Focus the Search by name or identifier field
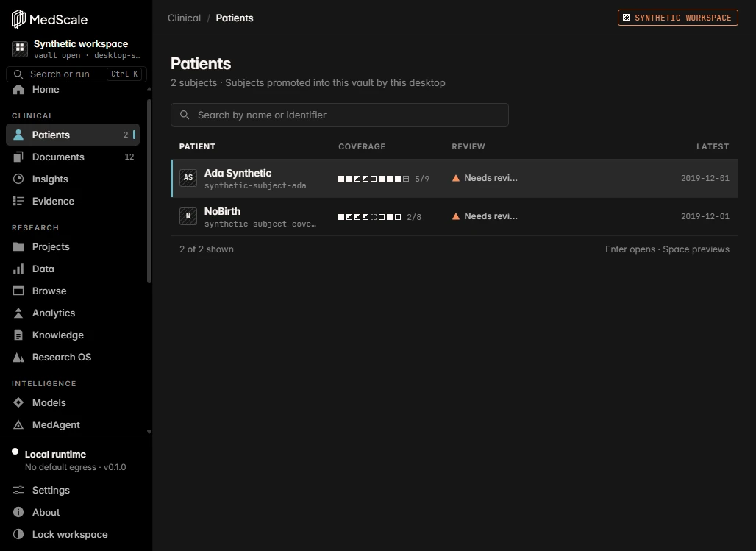Viewport: 756px width, 551px height. tap(340, 115)
